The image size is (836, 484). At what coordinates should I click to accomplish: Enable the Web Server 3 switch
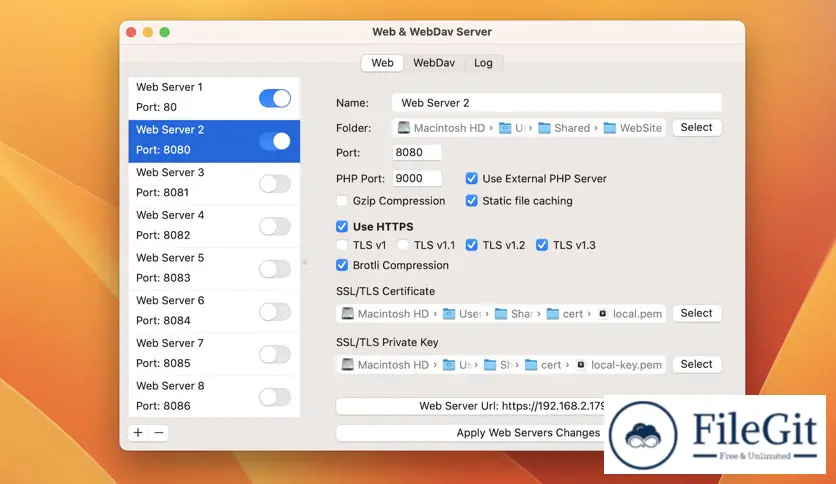274,183
